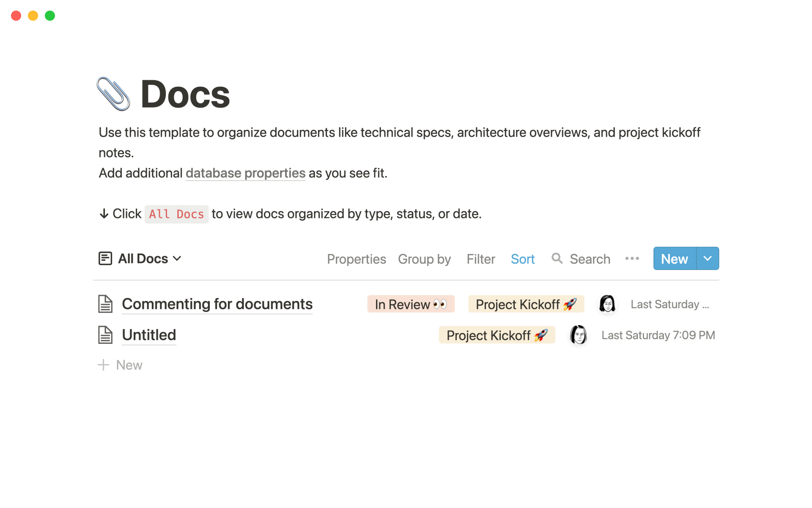This screenshot has height=508, width=812.
Task: Click author avatar on Untitled row
Action: [578, 335]
